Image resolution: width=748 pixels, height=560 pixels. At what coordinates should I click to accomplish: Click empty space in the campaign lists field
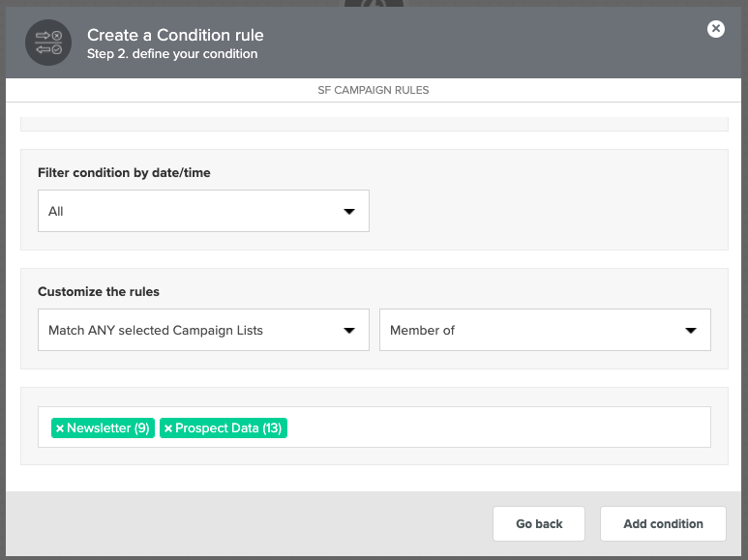[x=496, y=427]
